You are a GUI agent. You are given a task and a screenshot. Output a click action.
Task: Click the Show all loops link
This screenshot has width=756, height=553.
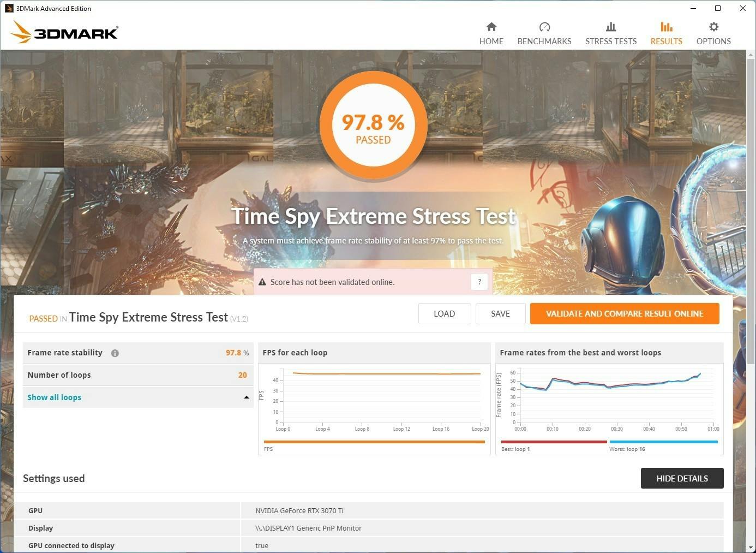point(55,397)
